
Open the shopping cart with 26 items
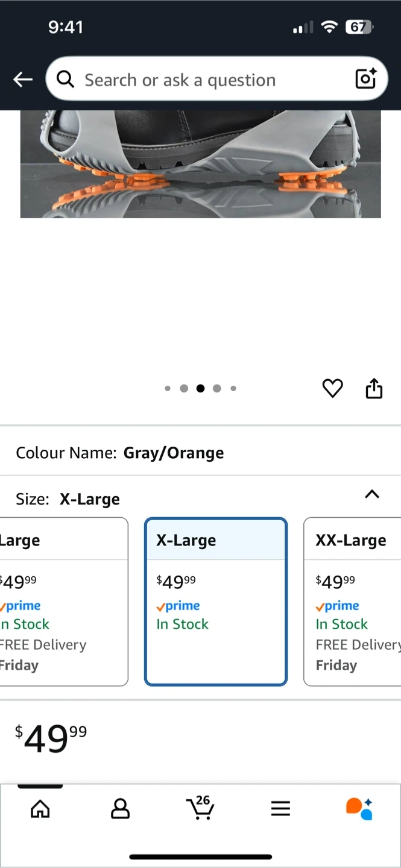(200, 808)
